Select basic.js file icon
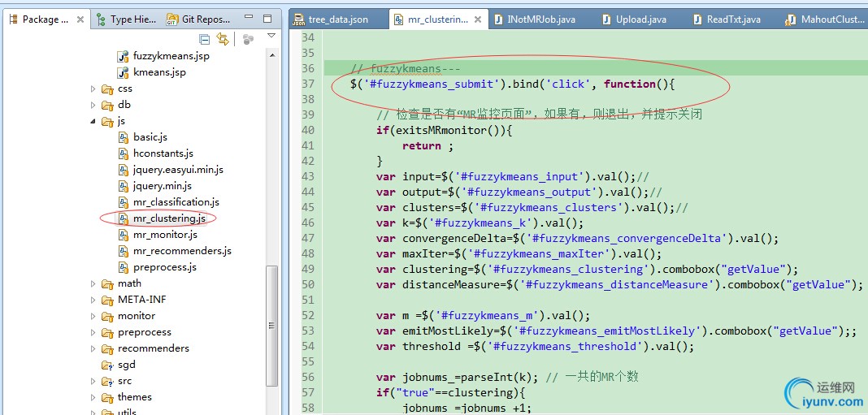The image size is (868, 415). [123, 137]
